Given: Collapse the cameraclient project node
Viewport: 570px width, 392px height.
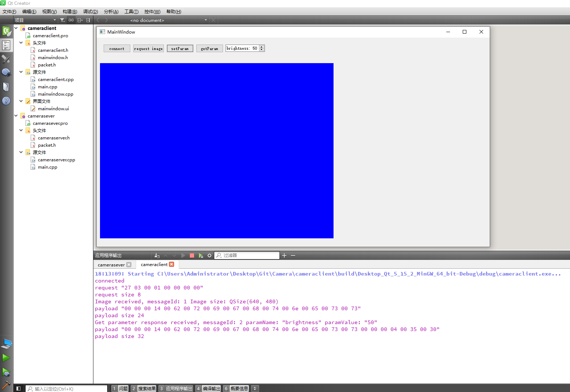Looking at the screenshot, I should 16,28.
